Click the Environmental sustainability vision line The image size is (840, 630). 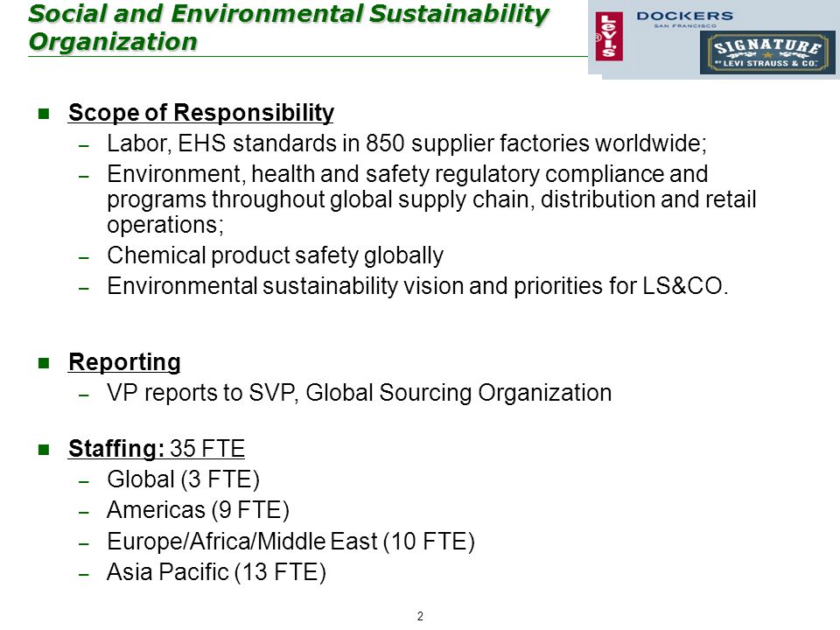(x=418, y=286)
